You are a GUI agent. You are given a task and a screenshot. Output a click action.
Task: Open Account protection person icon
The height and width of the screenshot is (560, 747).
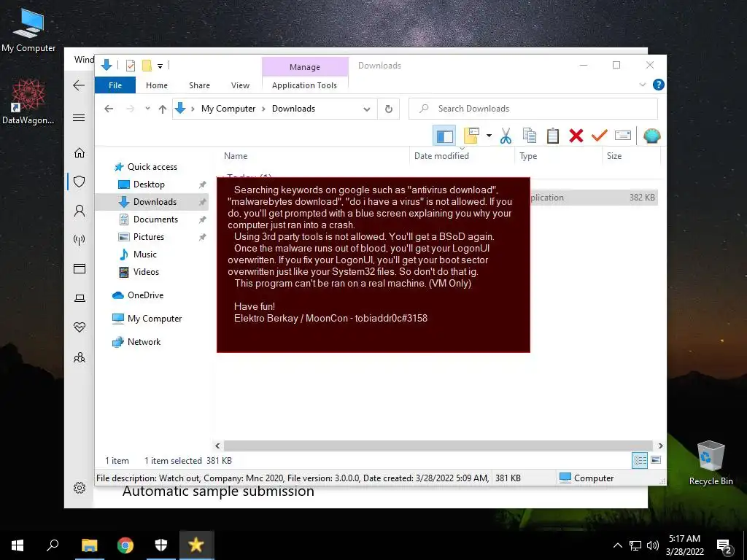click(x=79, y=211)
